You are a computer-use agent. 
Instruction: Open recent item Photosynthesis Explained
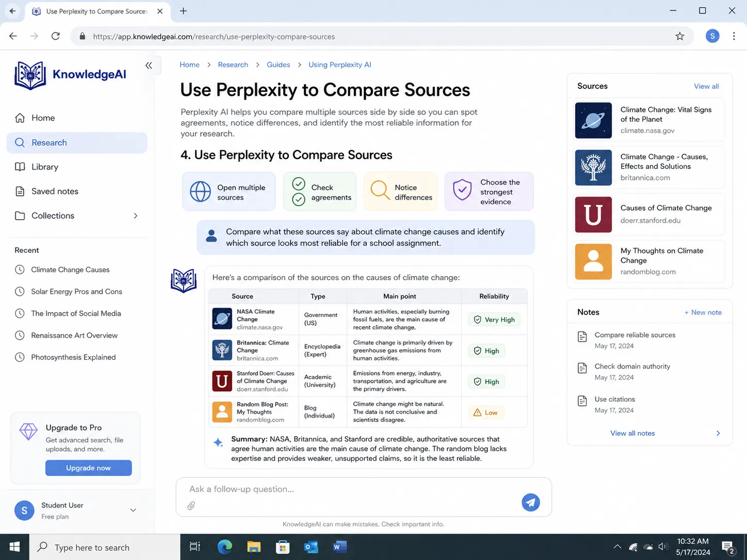point(73,357)
